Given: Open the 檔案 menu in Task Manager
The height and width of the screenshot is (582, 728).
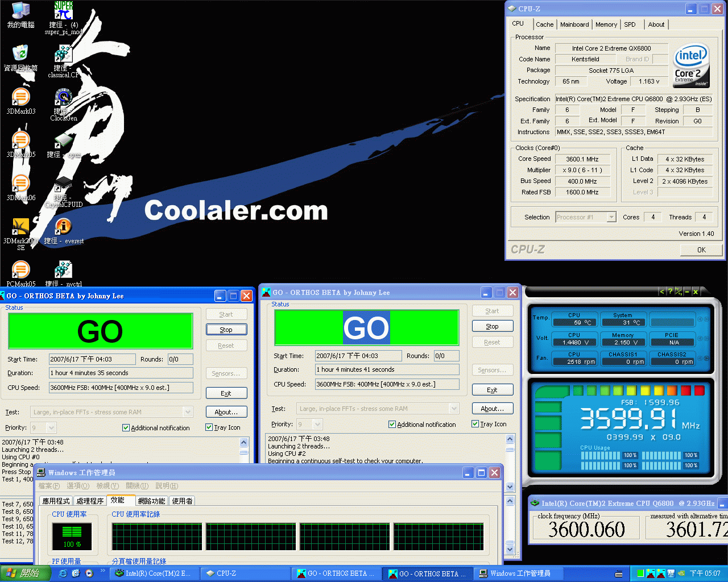Looking at the screenshot, I should click(49, 486).
